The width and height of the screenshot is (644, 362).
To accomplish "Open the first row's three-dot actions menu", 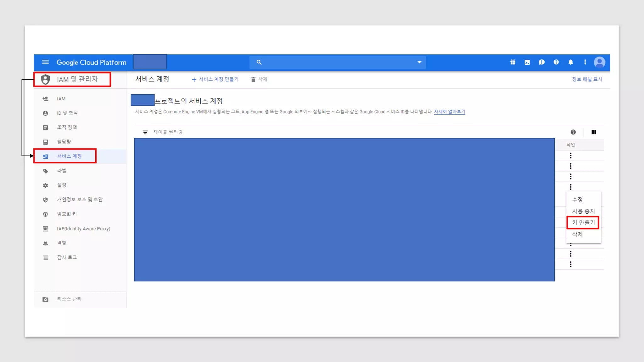I will 570,156.
